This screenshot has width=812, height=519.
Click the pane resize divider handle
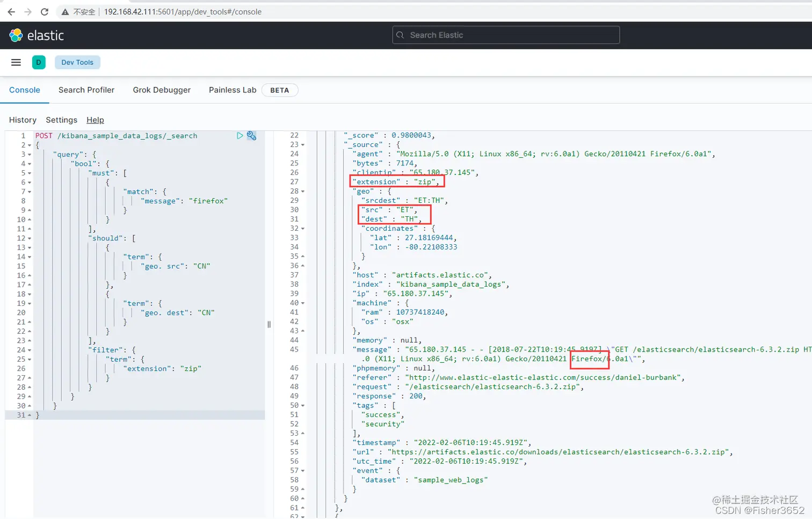[269, 324]
